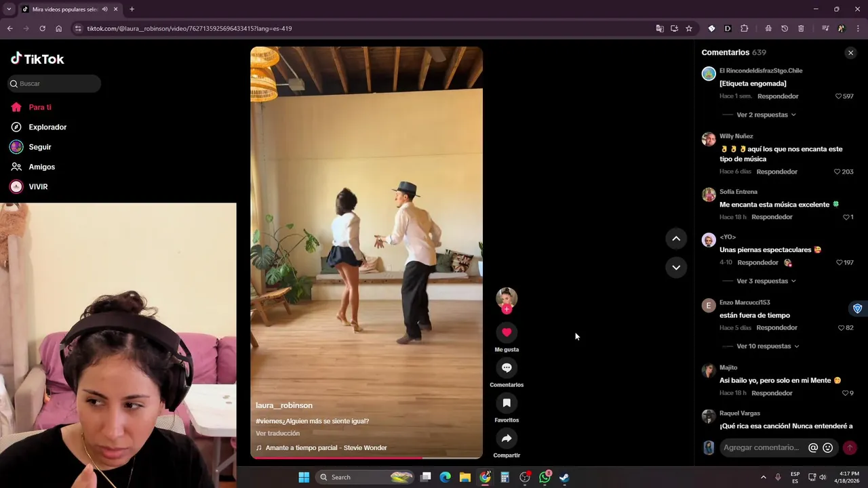
Task: Open the browser home page icon
Action: [58, 28]
